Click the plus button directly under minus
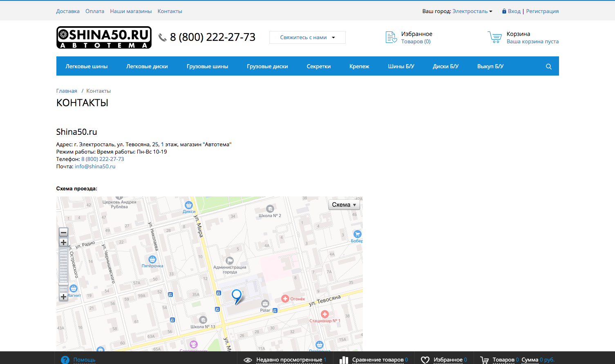Image resolution: width=615 pixels, height=364 pixels. coord(63,243)
